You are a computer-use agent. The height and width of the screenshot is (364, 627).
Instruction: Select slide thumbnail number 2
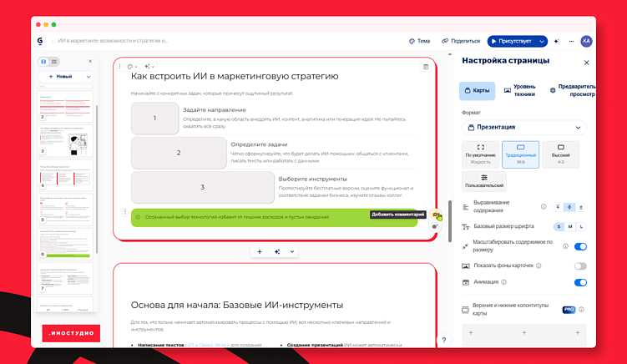tap(65, 106)
